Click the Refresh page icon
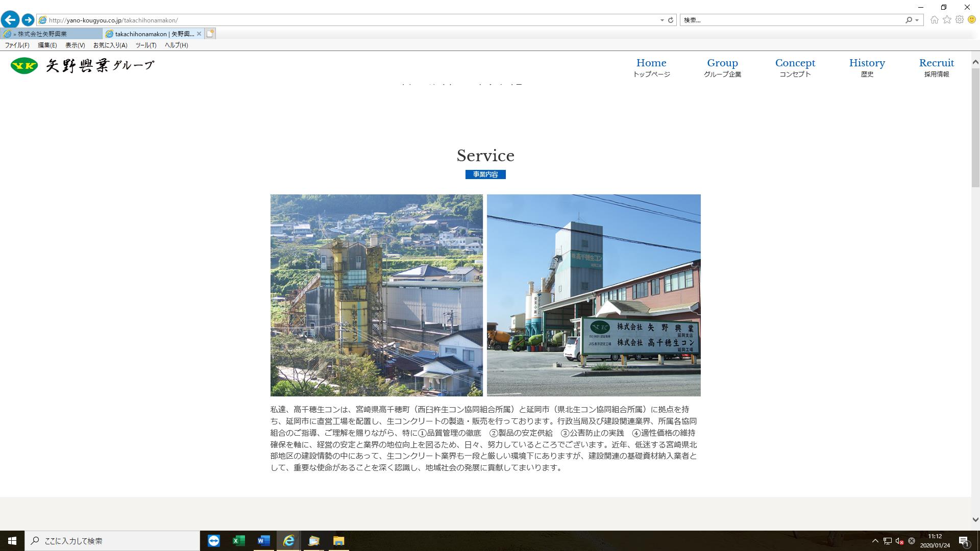This screenshot has height=551, width=980. [671, 20]
